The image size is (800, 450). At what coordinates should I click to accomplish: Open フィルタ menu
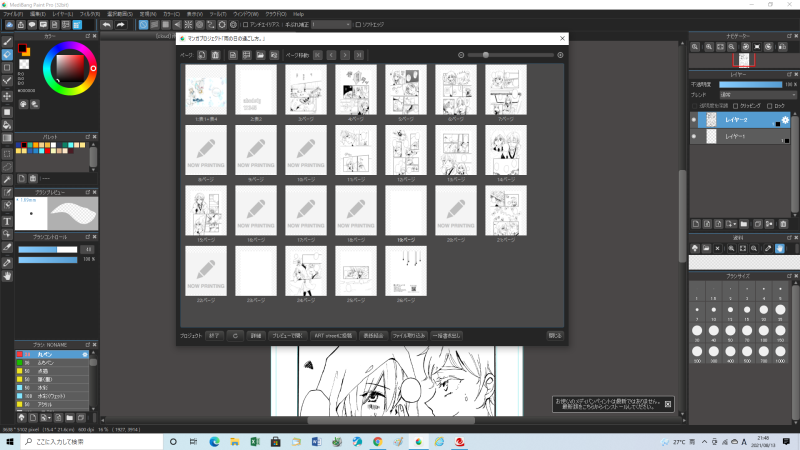(90, 14)
